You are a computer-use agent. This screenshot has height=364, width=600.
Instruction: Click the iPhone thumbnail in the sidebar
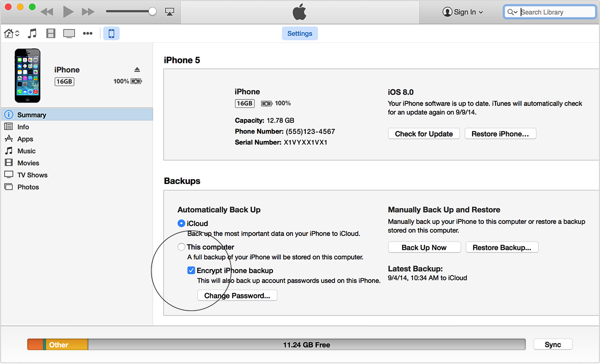27,75
